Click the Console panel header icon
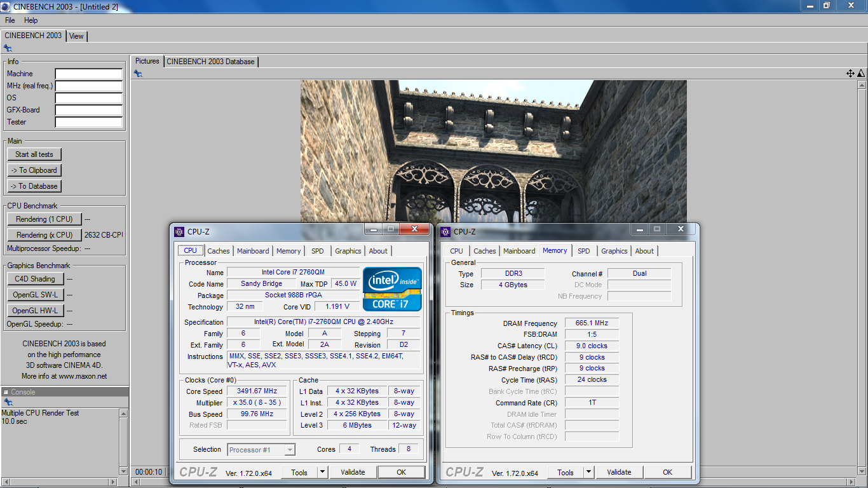Image resolution: width=868 pixels, height=488 pixels. (x=6, y=392)
